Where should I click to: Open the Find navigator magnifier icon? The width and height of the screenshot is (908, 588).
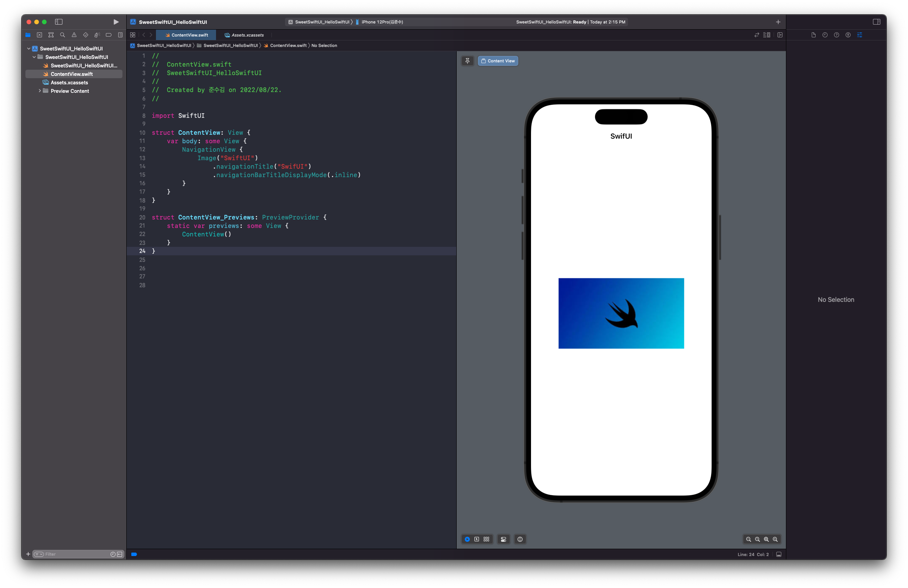62,35
